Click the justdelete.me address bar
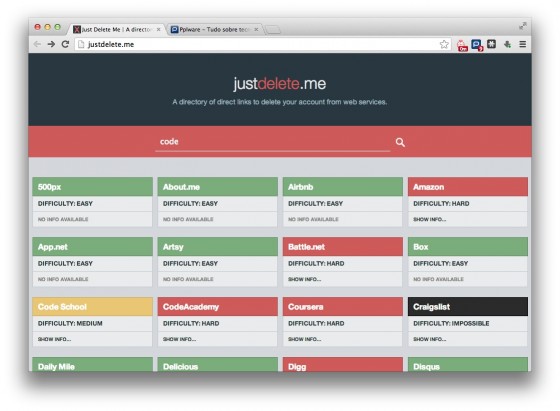Screen dimensions: 560x411 [x=263, y=44]
